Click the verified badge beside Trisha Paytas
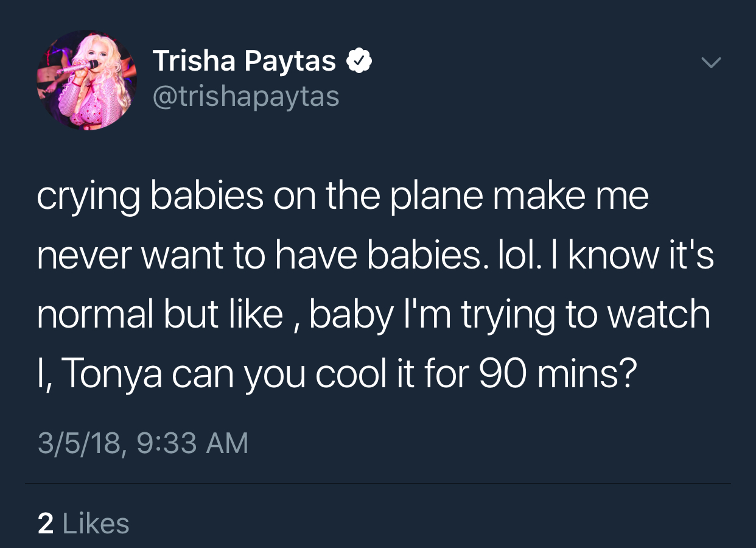The width and height of the screenshot is (756, 548). [359, 61]
